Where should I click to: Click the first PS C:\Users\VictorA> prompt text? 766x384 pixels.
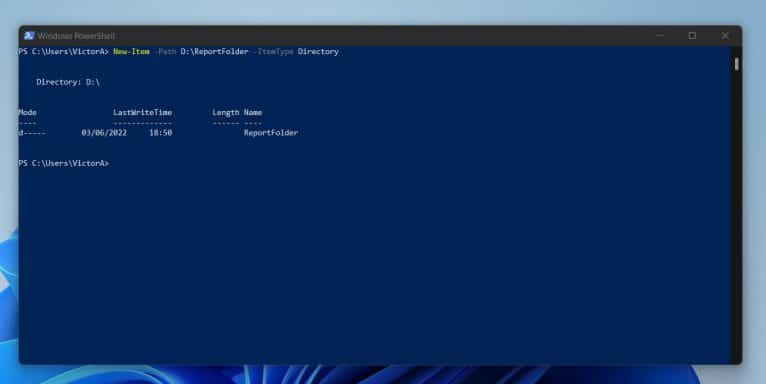[x=64, y=51]
